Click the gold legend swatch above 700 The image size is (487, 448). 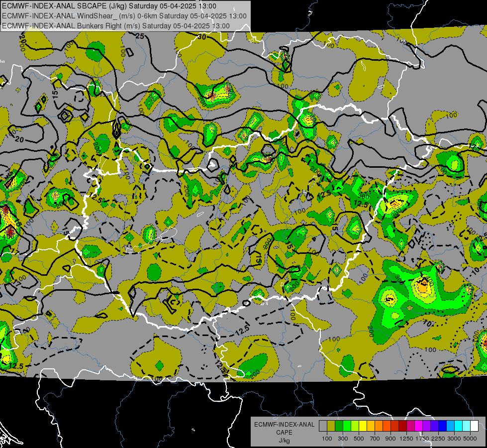(x=371, y=426)
